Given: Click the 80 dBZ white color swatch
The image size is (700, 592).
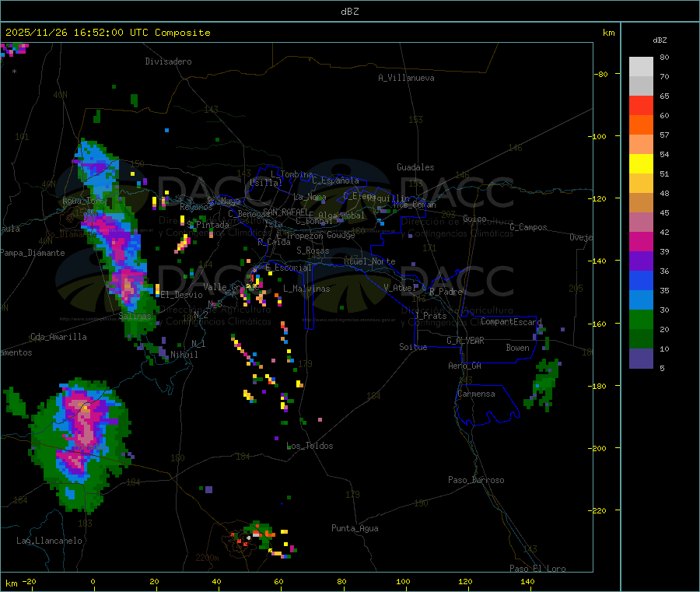Looking at the screenshot, I should 641,67.
